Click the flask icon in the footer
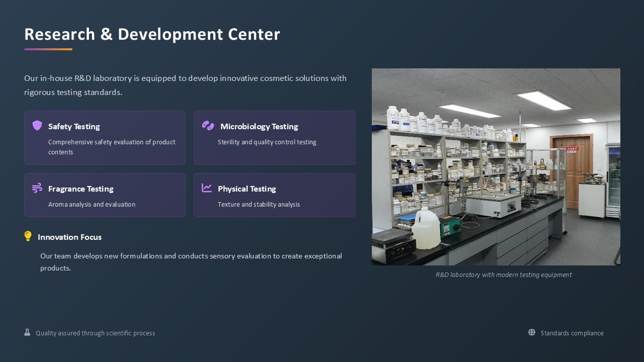Screen dimensions: 644x362 pos(27,332)
